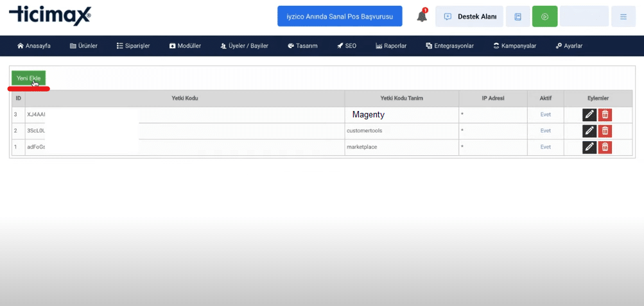Delete the customertools row trash icon
Viewport: 644px width, 306px height.
[605, 131]
